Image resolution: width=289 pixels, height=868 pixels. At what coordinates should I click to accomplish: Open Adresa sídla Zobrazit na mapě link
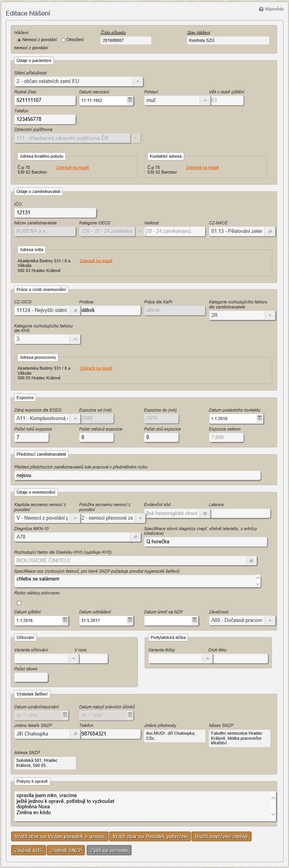(x=96, y=261)
